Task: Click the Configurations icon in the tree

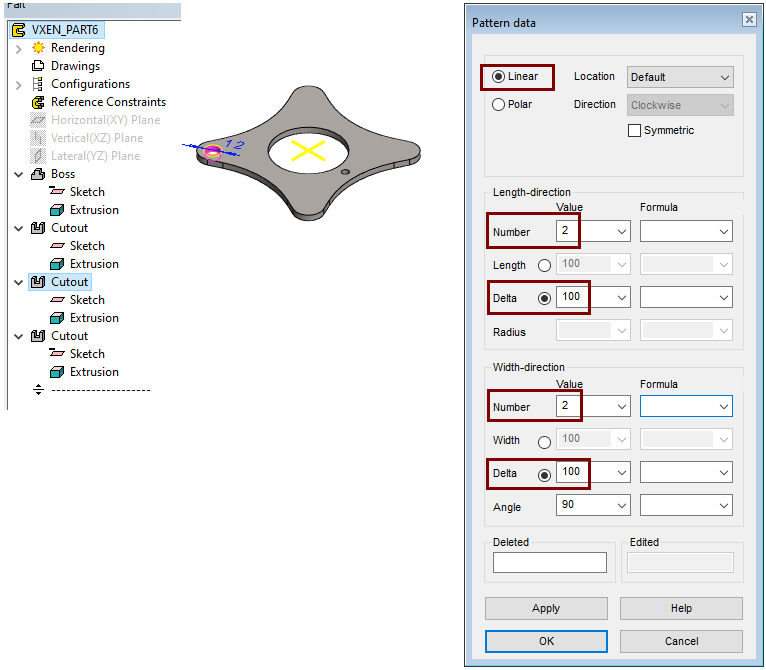Action: 39,84
